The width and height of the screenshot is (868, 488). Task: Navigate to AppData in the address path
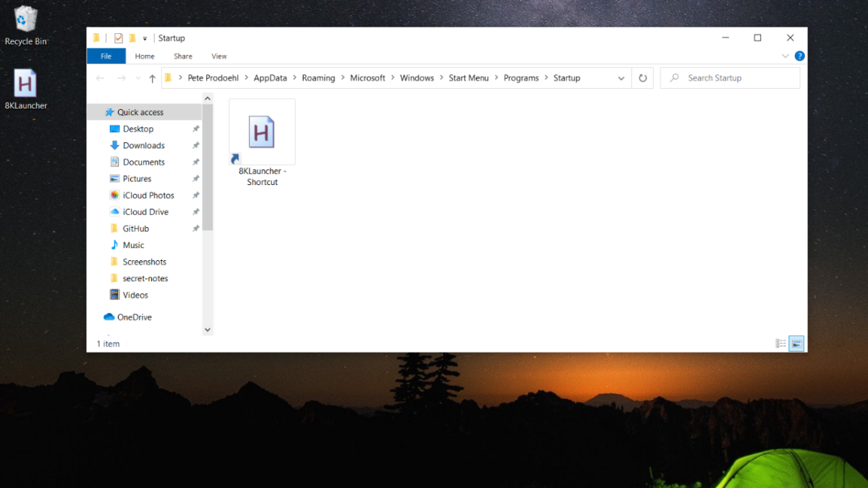[270, 78]
